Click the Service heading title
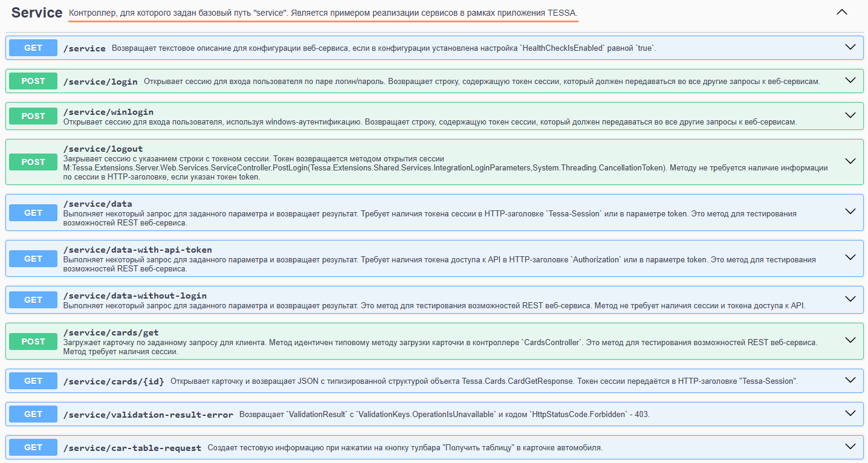 (x=37, y=13)
